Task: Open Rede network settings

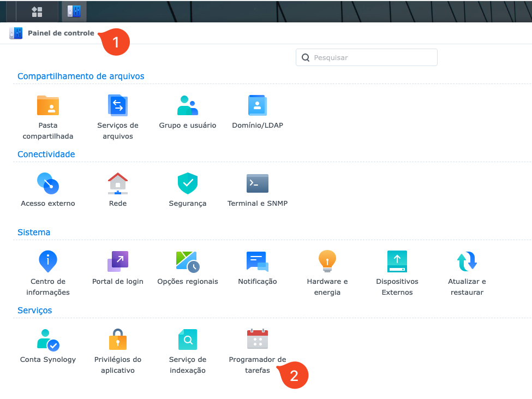Action: coord(118,184)
